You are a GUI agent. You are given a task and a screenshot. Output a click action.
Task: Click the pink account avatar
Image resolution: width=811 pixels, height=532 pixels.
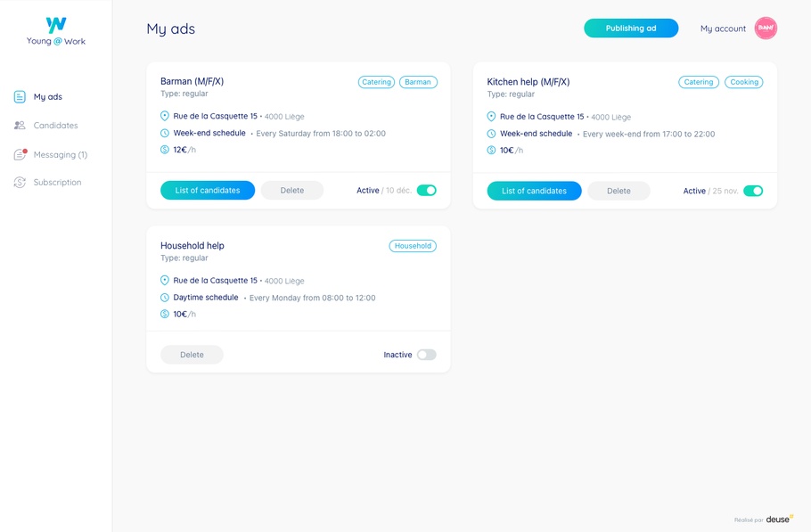click(x=766, y=29)
